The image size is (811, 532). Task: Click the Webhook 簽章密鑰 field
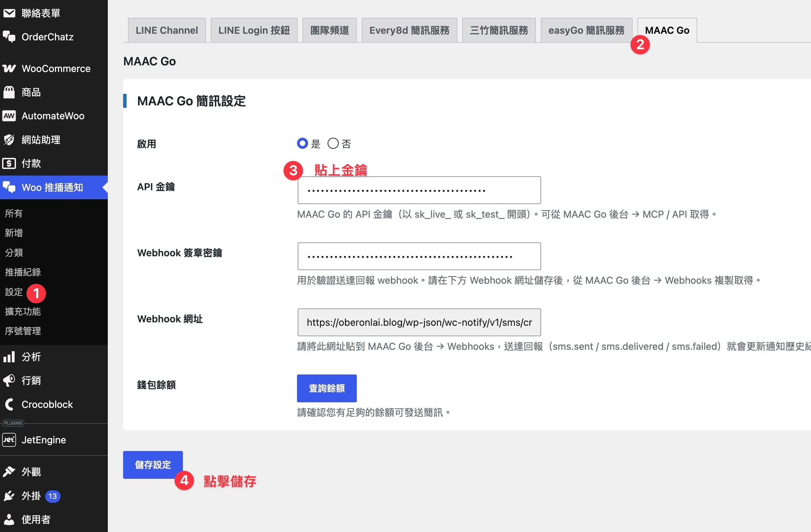(419, 256)
